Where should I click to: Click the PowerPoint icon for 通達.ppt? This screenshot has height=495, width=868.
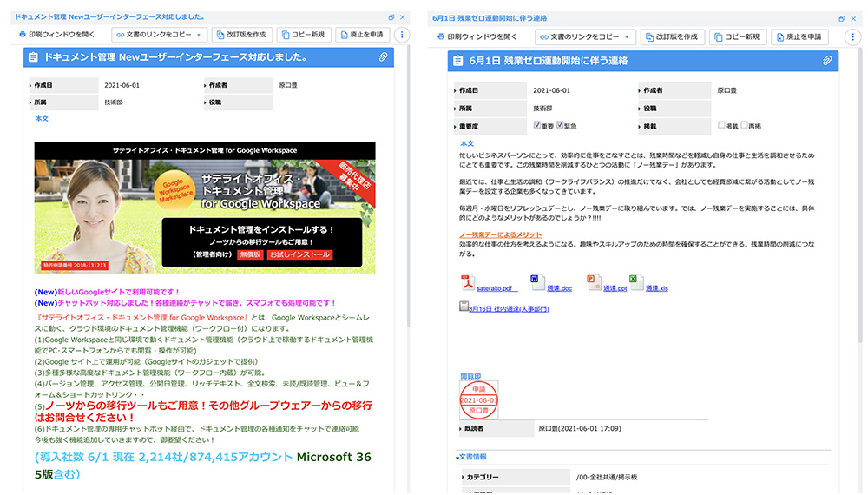point(594,281)
